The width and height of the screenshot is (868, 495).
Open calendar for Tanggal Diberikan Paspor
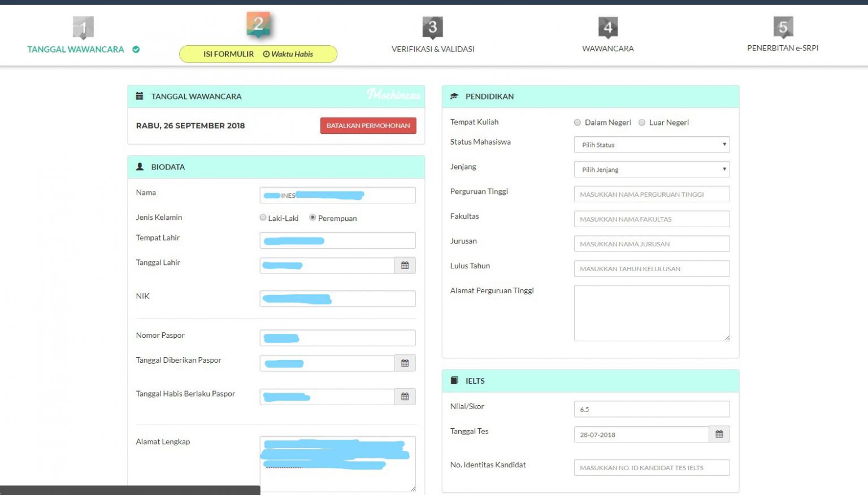(405, 363)
